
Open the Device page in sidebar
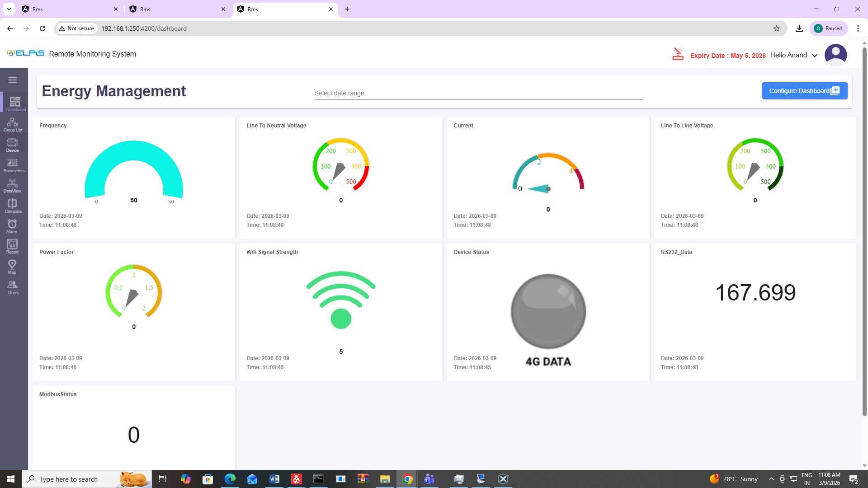coord(13,145)
